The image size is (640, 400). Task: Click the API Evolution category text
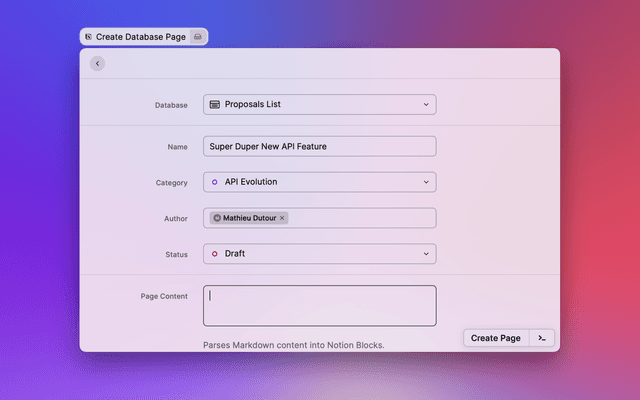click(x=251, y=182)
